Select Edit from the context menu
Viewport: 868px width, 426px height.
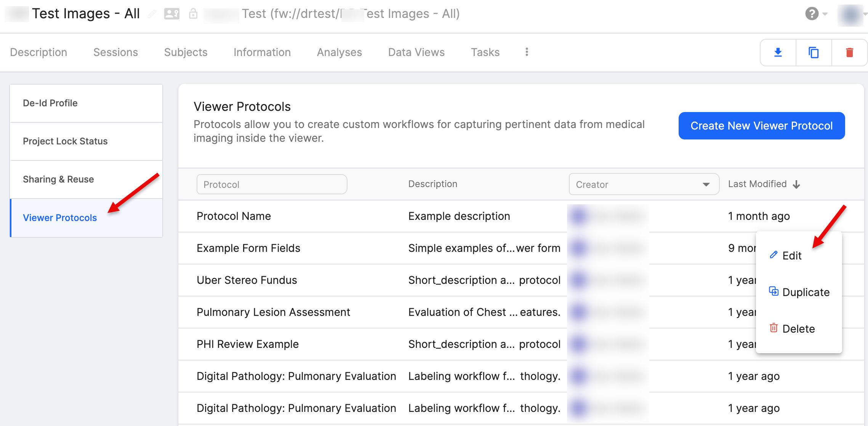(x=791, y=256)
